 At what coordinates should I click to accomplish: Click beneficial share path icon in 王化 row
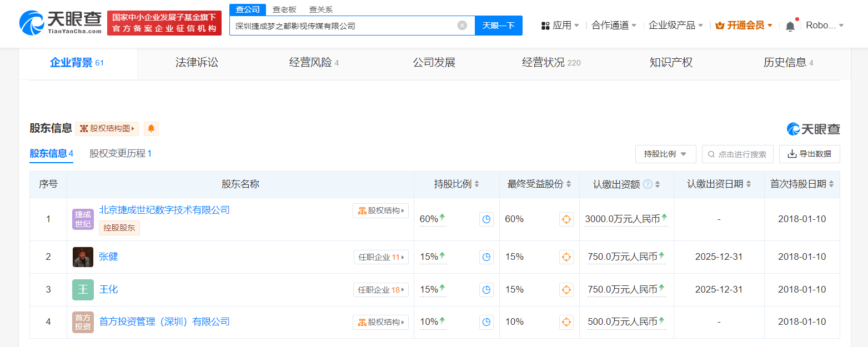(x=566, y=290)
